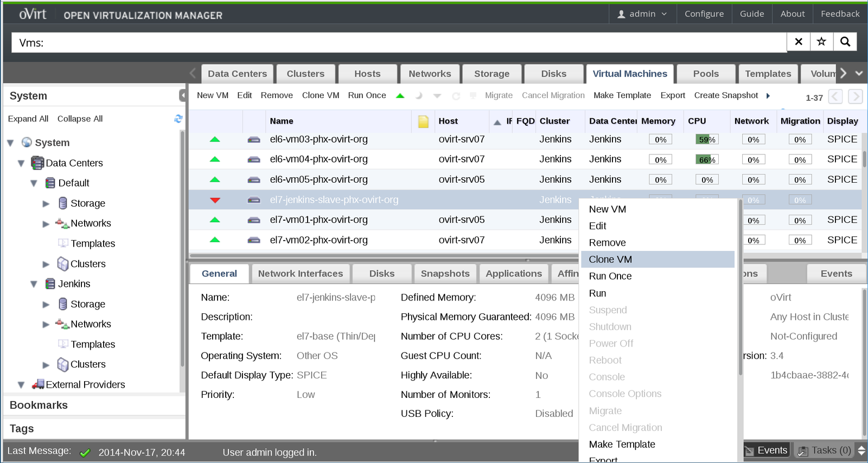Screen dimensions: 868x463
Task: Switch to the Templates main tab
Action: (x=768, y=74)
